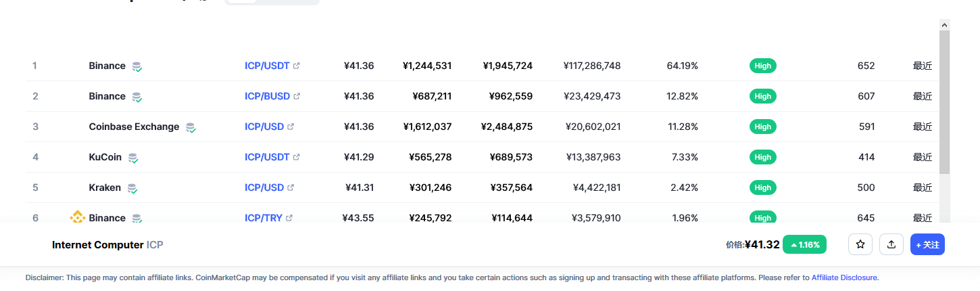
Task: Open the ICP/USD pair on Coinbase Exchange
Action: tap(264, 127)
